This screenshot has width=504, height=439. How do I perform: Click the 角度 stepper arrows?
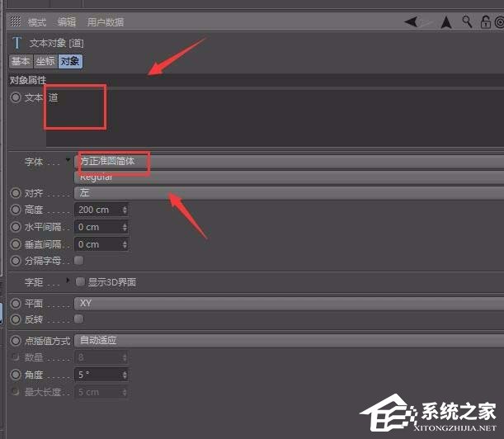[125, 375]
